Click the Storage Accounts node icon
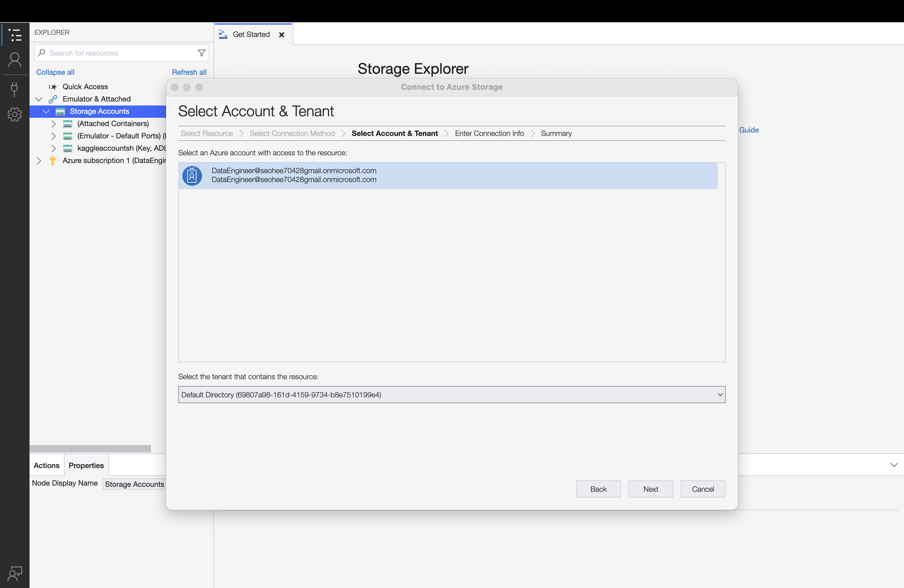 (60, 112)
